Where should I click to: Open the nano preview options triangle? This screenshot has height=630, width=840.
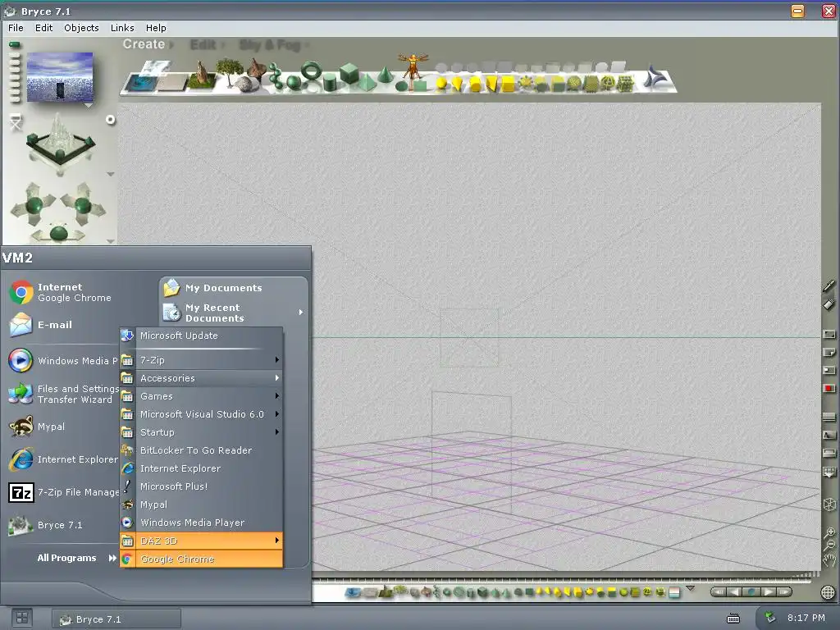pos(88,106)
